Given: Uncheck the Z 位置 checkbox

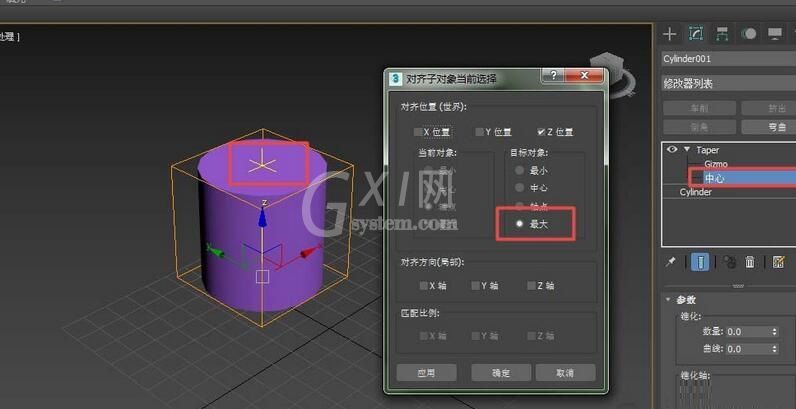Looking at the screenshot, I should (x=541, y=132).
